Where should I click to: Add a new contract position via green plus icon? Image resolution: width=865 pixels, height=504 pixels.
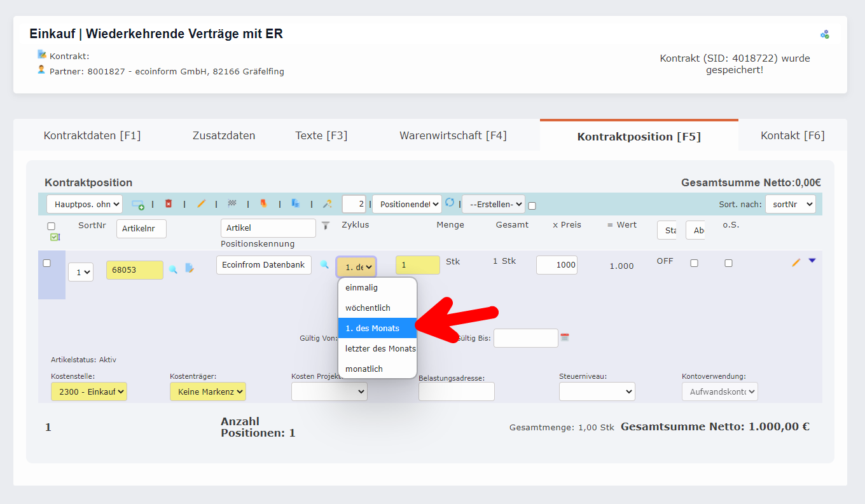(x=139, y=205)
